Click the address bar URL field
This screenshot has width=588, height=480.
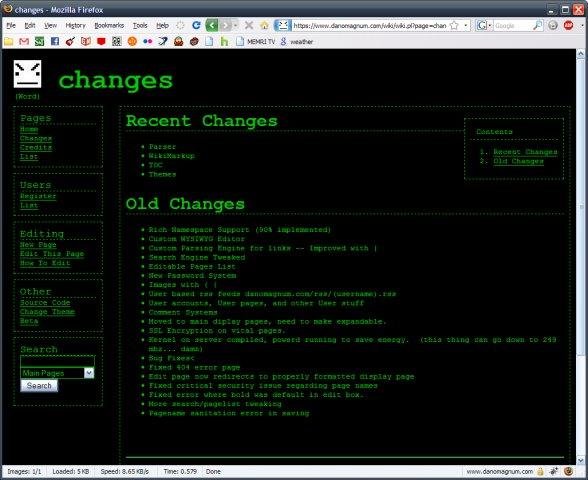(370, 26)
